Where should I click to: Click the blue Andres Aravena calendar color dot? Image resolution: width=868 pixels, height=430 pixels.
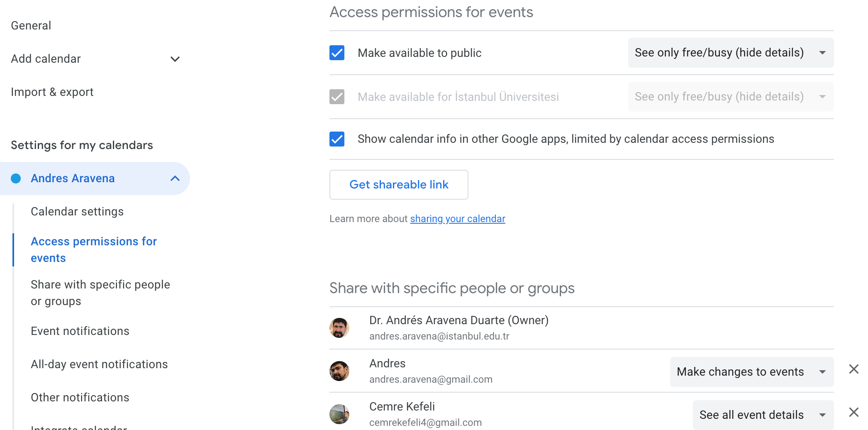pyautogui.click(x=16, y=178)
